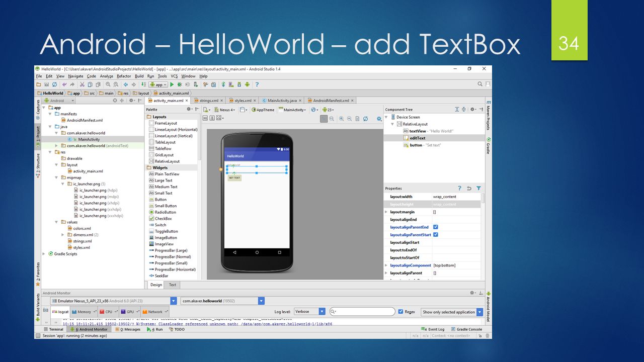Zoom in on the design preview
The height and width of the screenshot is (362, 644).
(x=341, y=119)
